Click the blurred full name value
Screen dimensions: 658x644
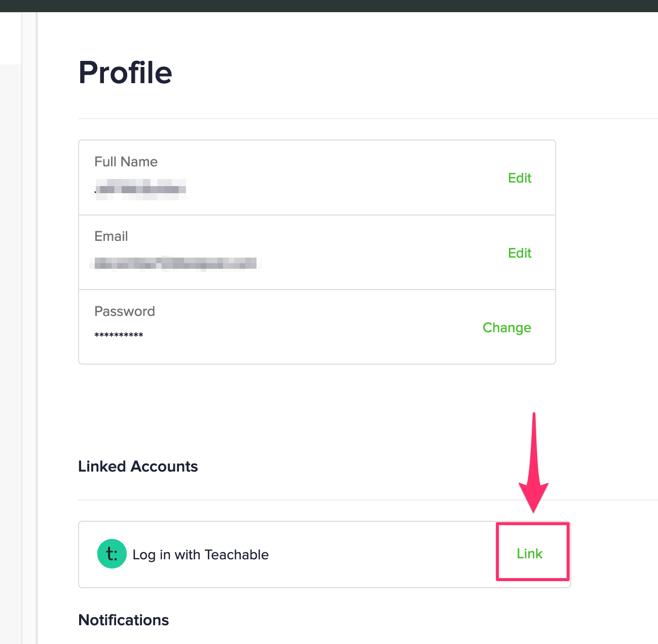pyautogui.click(x=140, y=190)
